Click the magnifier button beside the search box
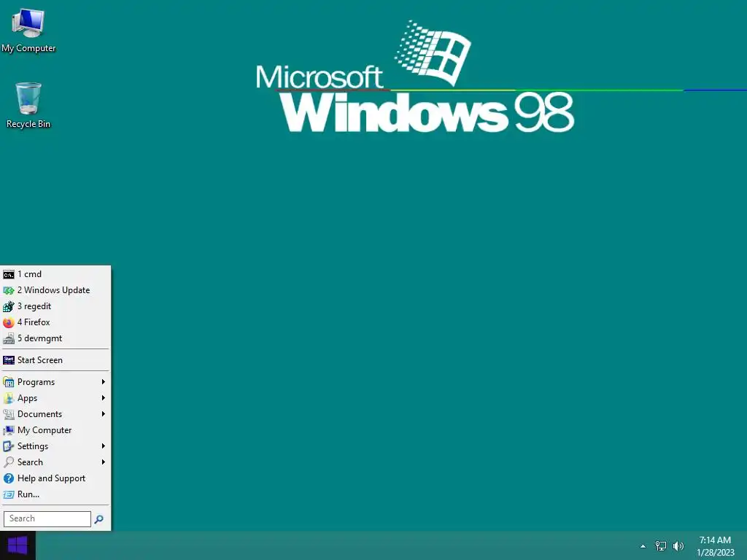This screenshot has height=560, width=747. pyautogui.click(x=98, y=519)
